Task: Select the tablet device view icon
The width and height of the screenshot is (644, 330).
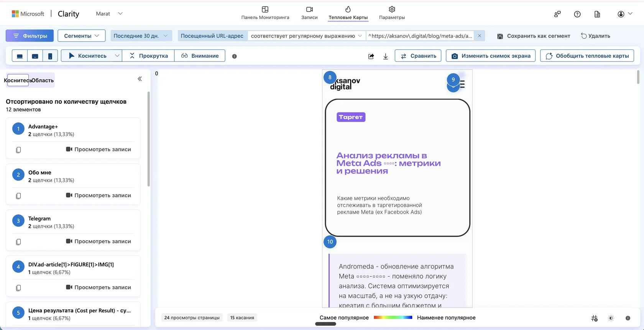Action: coord(35,56)
